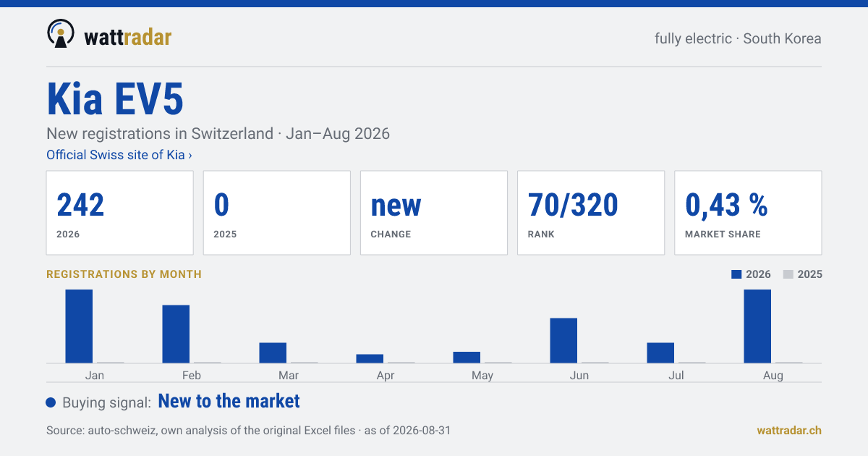Click 'New to the market' buying signal text

click(x=229, y=401)
